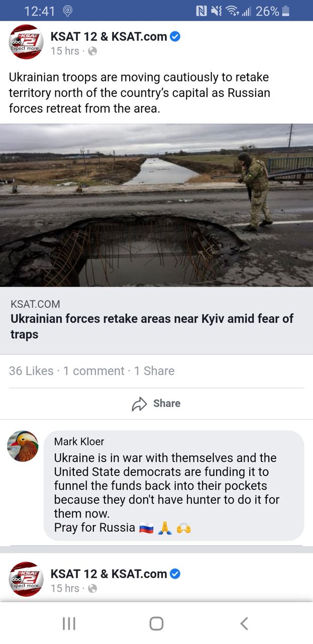The height and width of the screenshot is (644, 313).
Task: Open the 1 comment link
Action: tap(93, 371)
